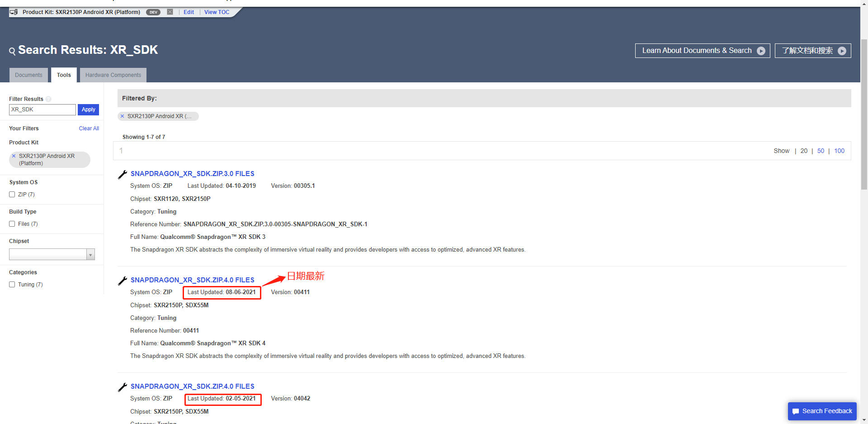
Task: Click the search magnifier icon near the title
Action: pyautogui.click(x=12, y=51)
